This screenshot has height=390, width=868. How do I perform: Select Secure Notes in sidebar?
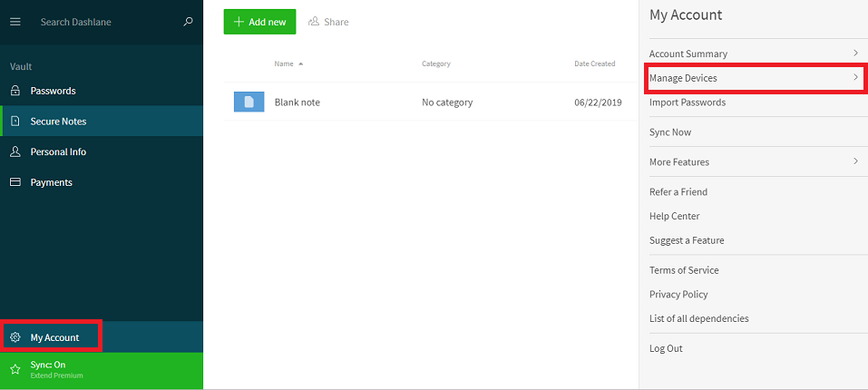point(102,122)
